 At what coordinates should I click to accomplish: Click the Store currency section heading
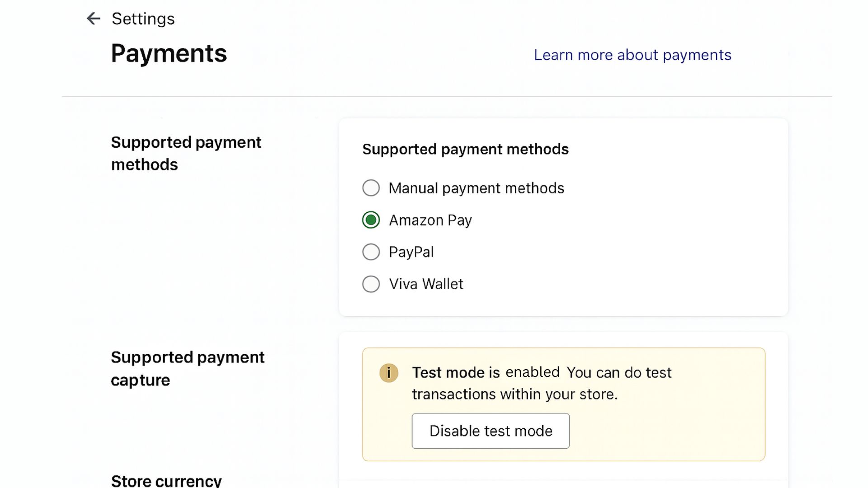point(166,480)
